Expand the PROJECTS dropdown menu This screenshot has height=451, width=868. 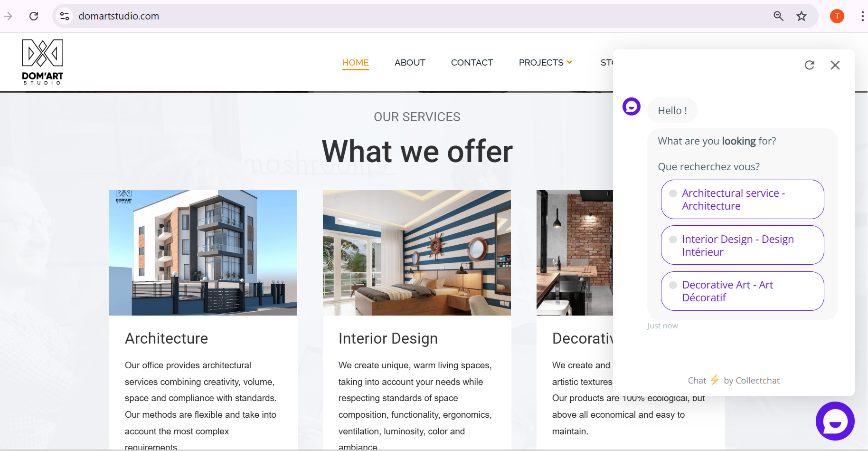(546, 63)
